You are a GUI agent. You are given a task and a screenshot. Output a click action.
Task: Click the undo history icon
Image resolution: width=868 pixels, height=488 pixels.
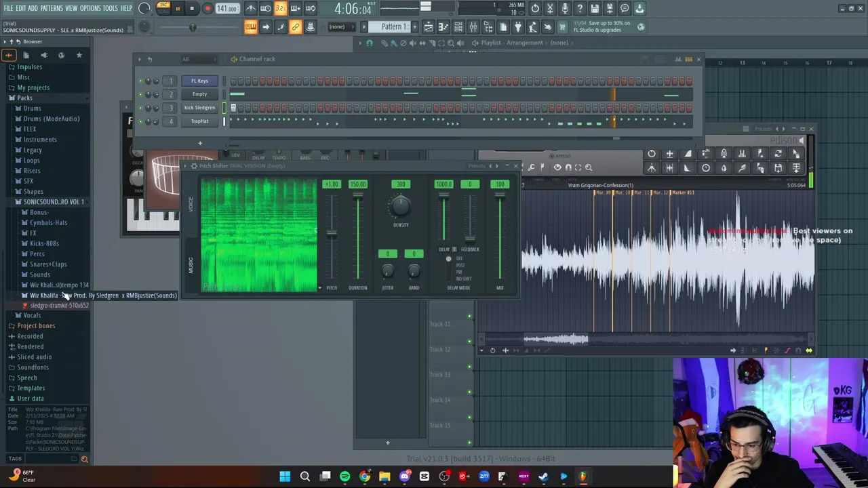pyautogui.click(x=535, y=9)
